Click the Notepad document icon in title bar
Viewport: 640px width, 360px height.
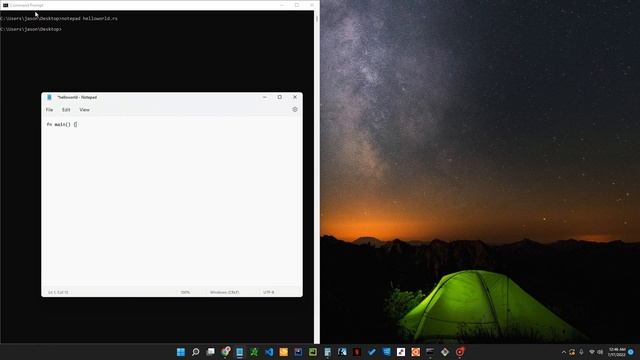coord(49,97)
